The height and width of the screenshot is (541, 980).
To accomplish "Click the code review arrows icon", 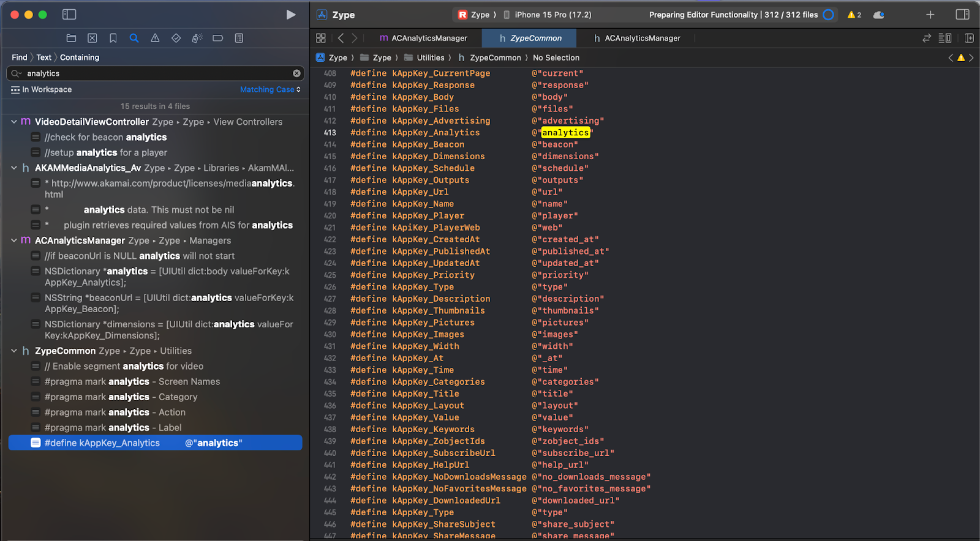I will [x=927, y=38].
